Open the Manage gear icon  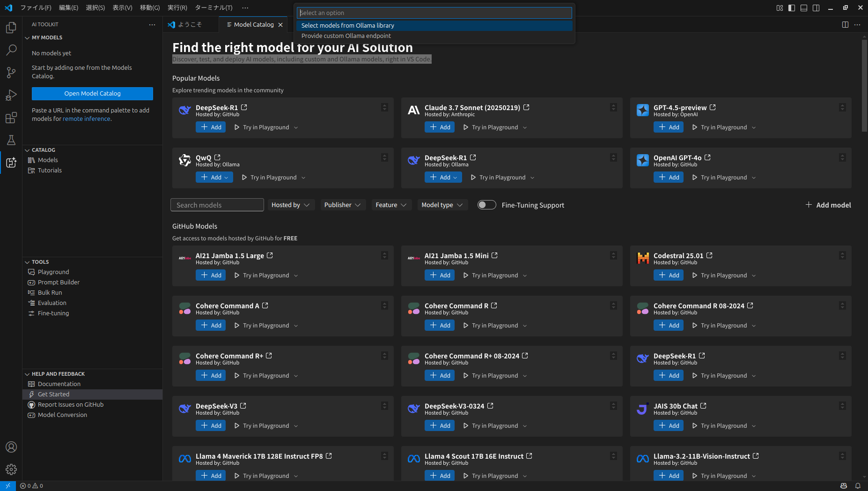pyautogui.click(x=11, y=469)
